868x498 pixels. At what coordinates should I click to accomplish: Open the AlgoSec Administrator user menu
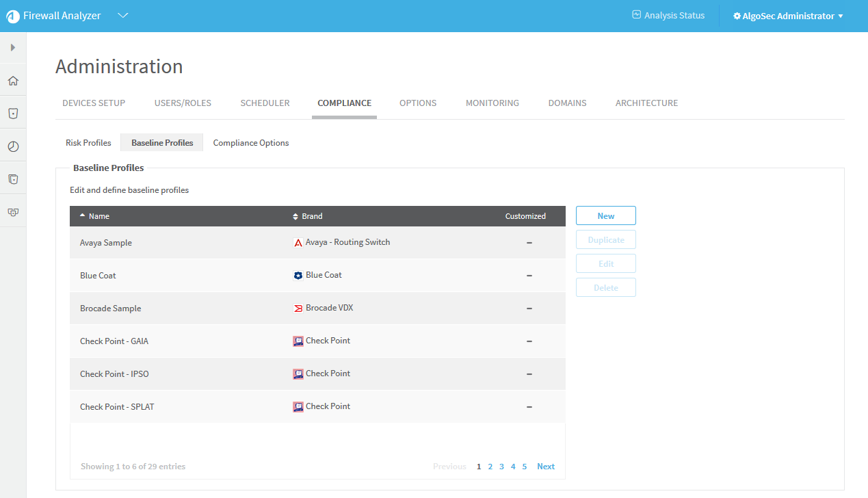(x=788, y=16)
